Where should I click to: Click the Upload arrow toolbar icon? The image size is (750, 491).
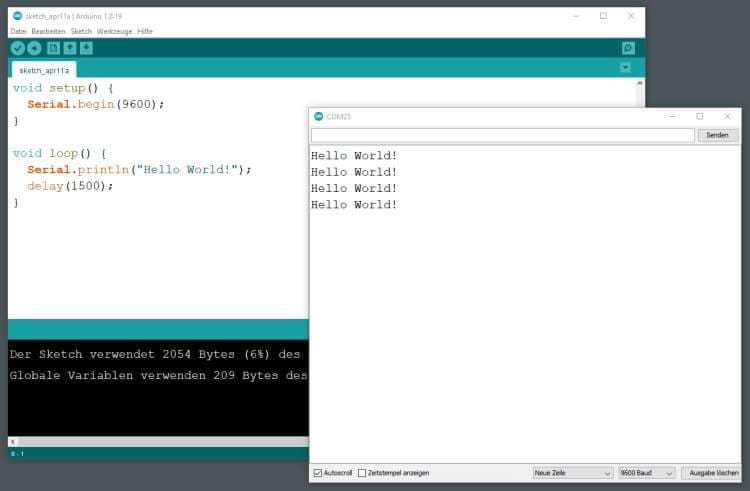coord(34,48)
